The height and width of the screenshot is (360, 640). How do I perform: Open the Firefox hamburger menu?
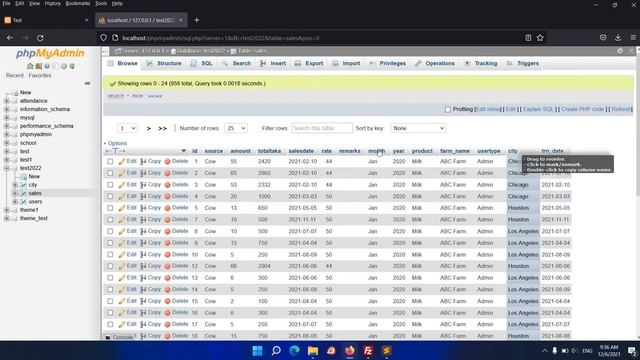pos(633,38)
